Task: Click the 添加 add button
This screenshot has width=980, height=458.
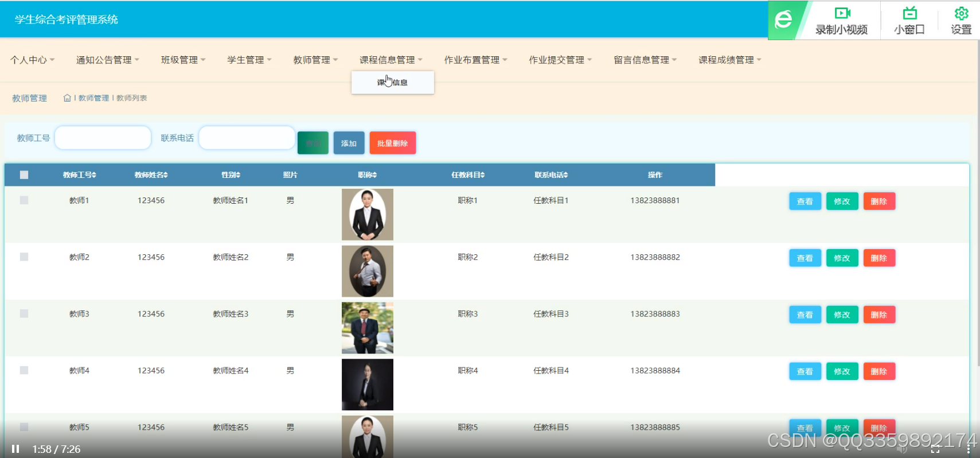Action: coord(349,143)
